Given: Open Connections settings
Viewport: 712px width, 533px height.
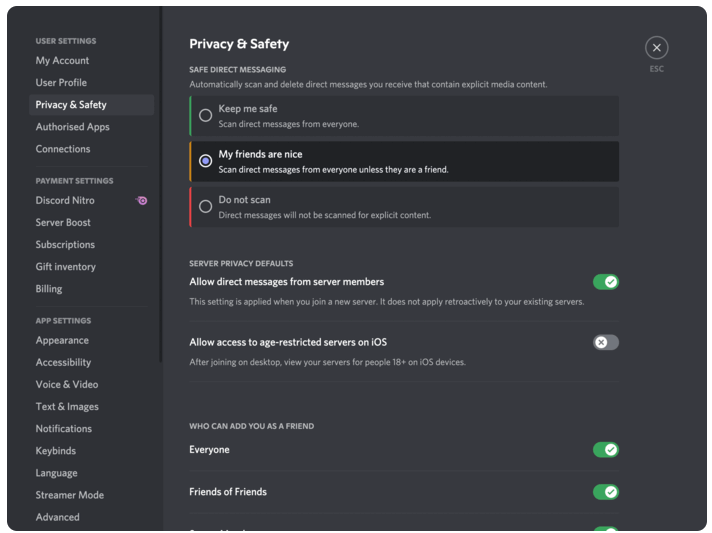Looking at the screenshot, I should tap(63, 149).
